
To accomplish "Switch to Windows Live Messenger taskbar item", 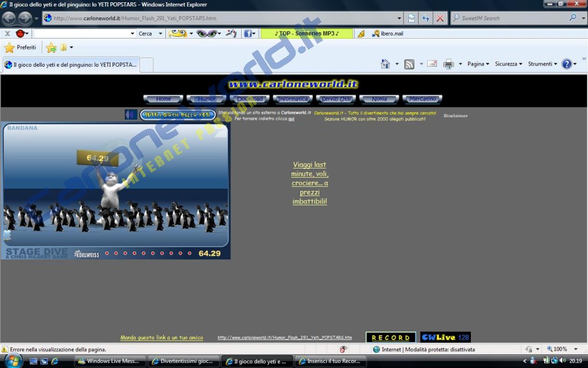I will click(x=110, y=361).
